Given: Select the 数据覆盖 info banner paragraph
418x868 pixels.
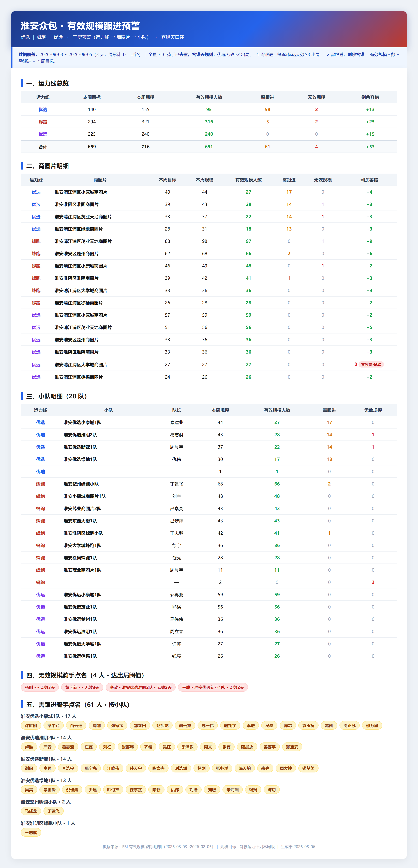Looking at the screenshot, I should click(x=209, y=58).
